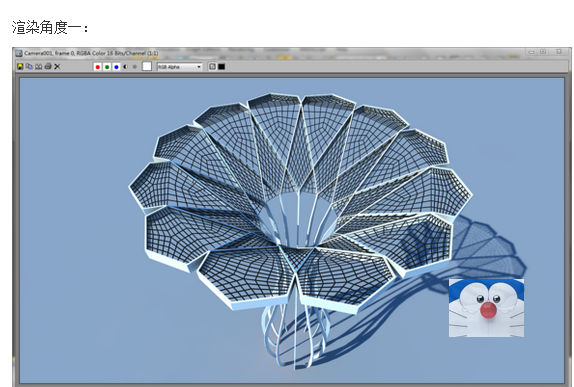Click the '渲染角度一' heading text
The image size is (574, 387).
[50, 27]
